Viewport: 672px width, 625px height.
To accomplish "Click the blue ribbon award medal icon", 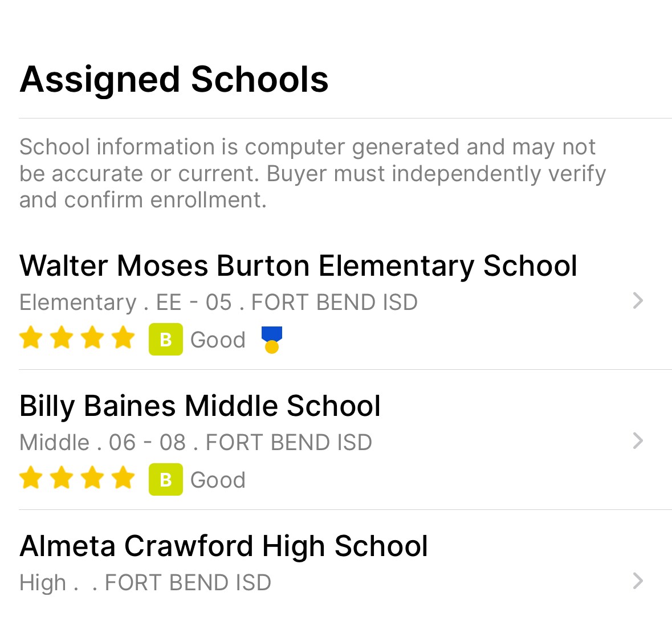I will [x=272, y=340].
